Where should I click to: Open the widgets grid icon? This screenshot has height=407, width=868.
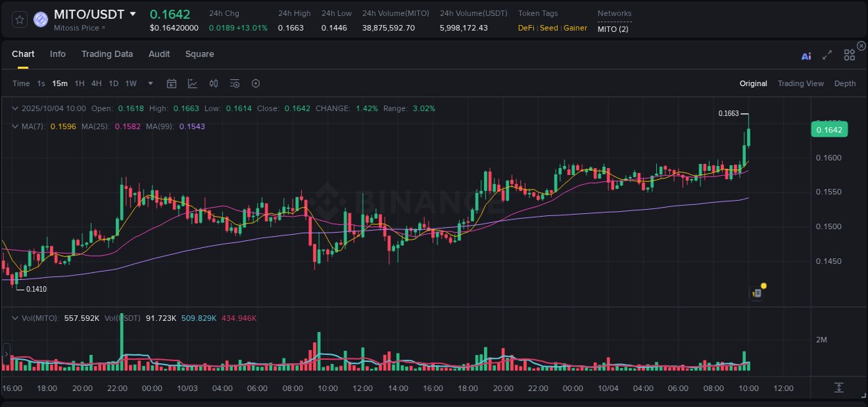pos(849,54)
